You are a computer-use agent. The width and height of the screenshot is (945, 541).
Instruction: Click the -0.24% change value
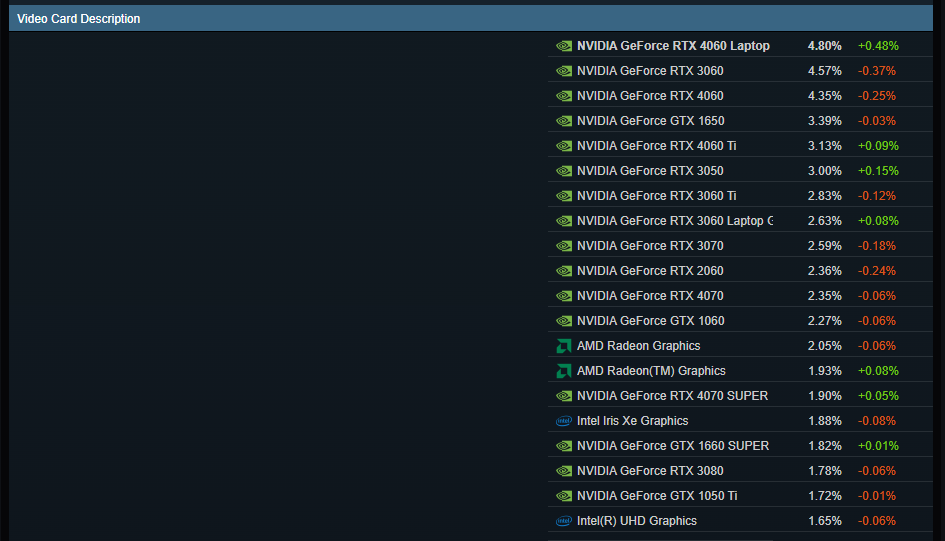[877, 271]
